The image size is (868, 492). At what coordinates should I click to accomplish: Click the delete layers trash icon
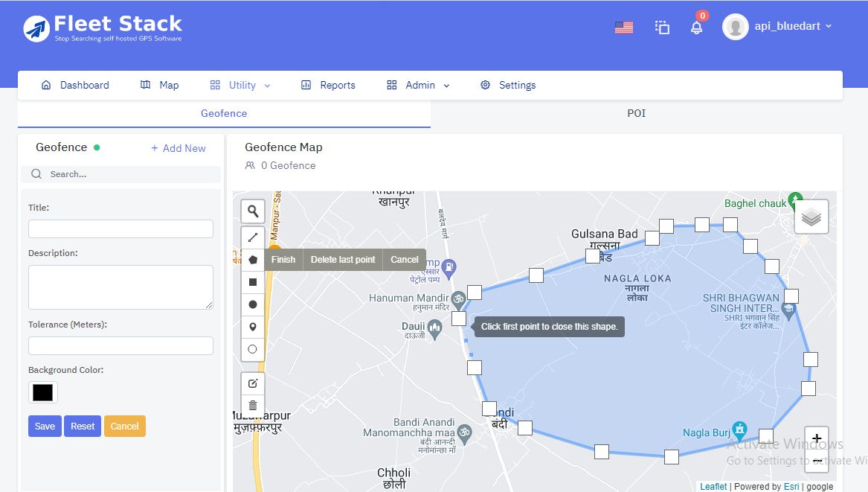coord(253,405)
